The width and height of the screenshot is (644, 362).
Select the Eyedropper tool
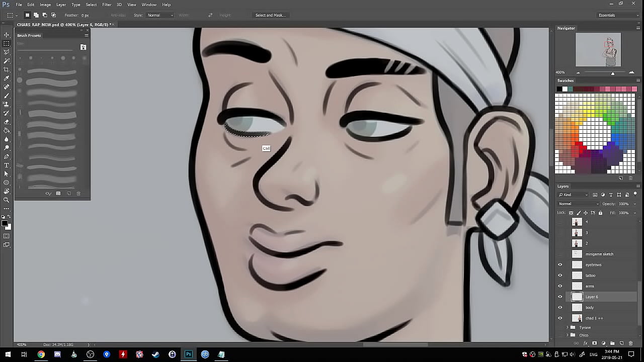tap(7, 78)
